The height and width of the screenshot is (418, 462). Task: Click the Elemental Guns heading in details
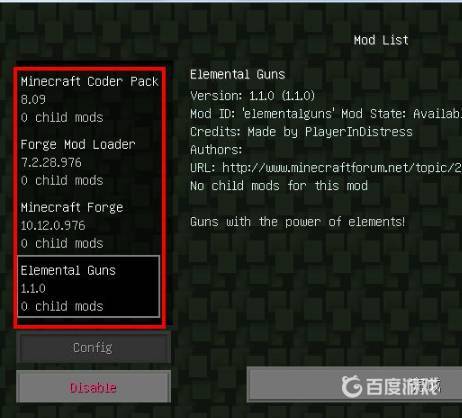(x=238, y=74)
